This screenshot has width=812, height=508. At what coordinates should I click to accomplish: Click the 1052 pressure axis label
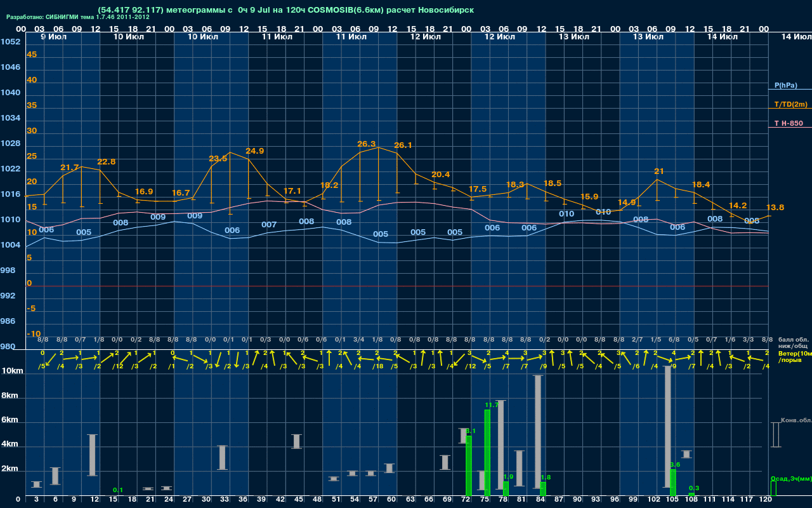point(10,42)
